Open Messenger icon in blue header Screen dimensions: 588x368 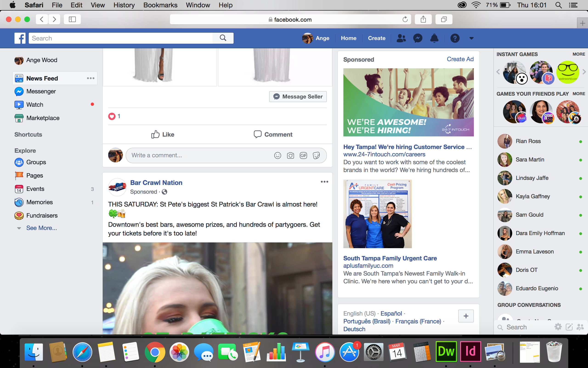click(418, 38)
